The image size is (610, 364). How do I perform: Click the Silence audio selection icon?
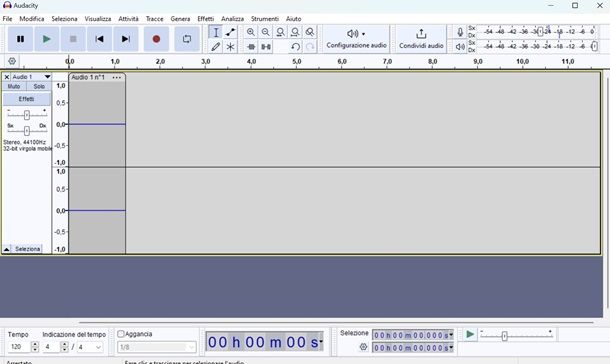pyautogui.click(x=266, y=47)
